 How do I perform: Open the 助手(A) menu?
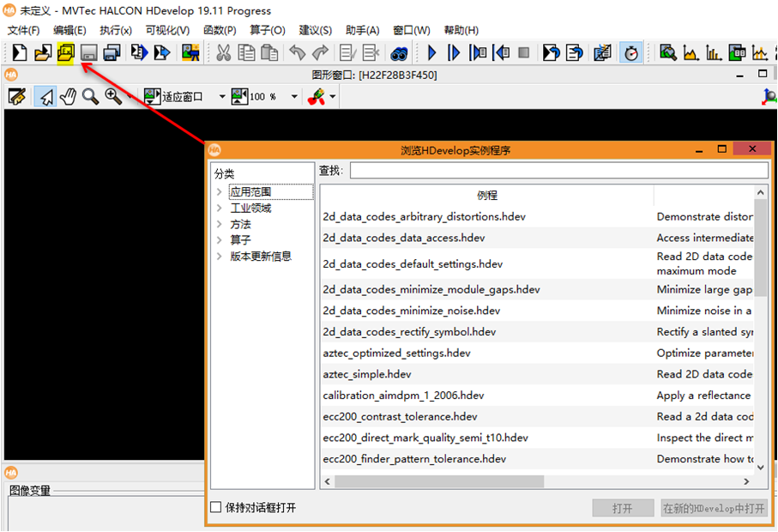coord(362,30)
